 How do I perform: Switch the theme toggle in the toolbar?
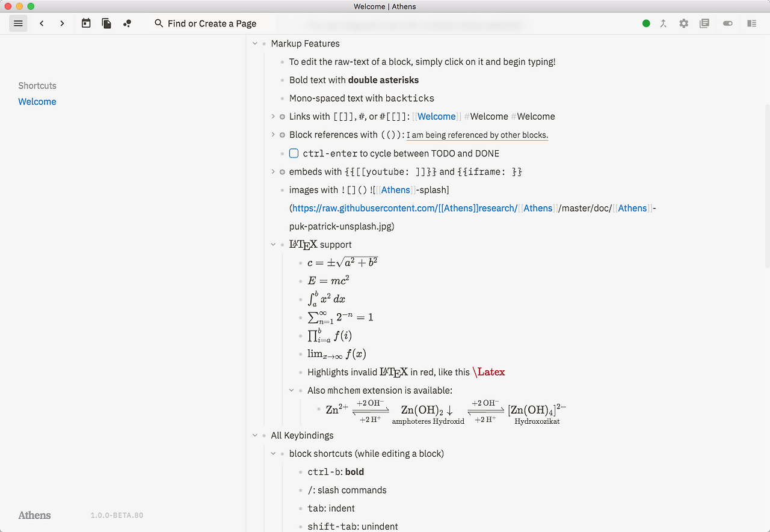728,23
